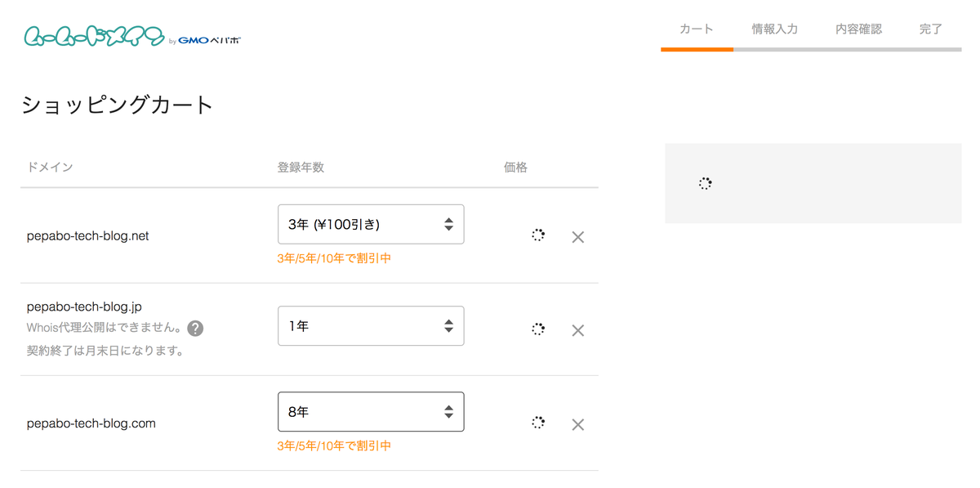Click the loading spinner in the summary panel
Image resolution: width=980 pixels, height=488 pixels.
(x=705, y=183)
